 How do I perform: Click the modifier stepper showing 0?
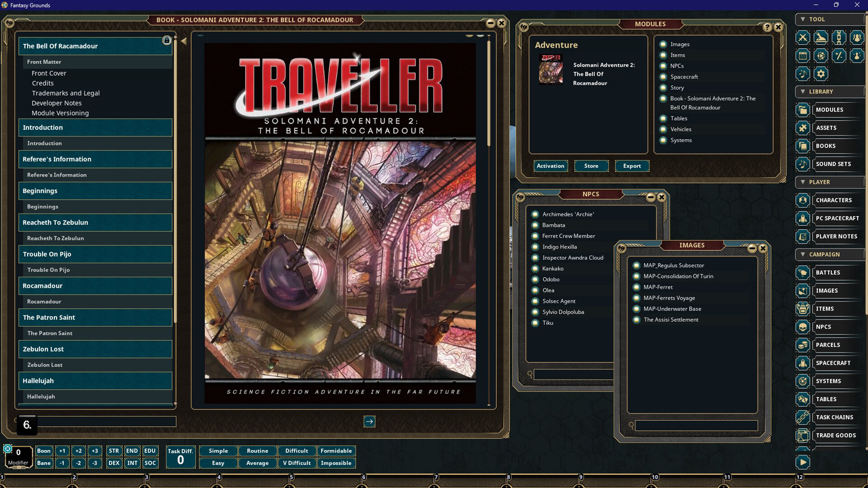18,453
